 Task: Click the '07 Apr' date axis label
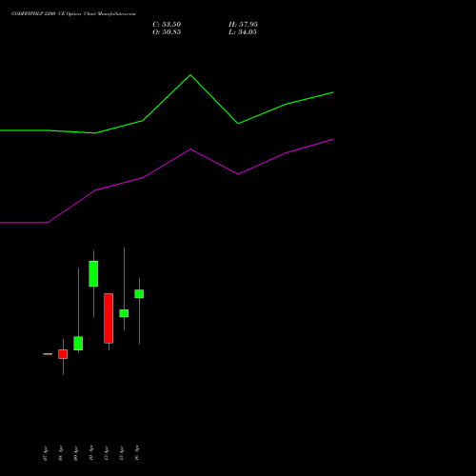coord(46,453)
